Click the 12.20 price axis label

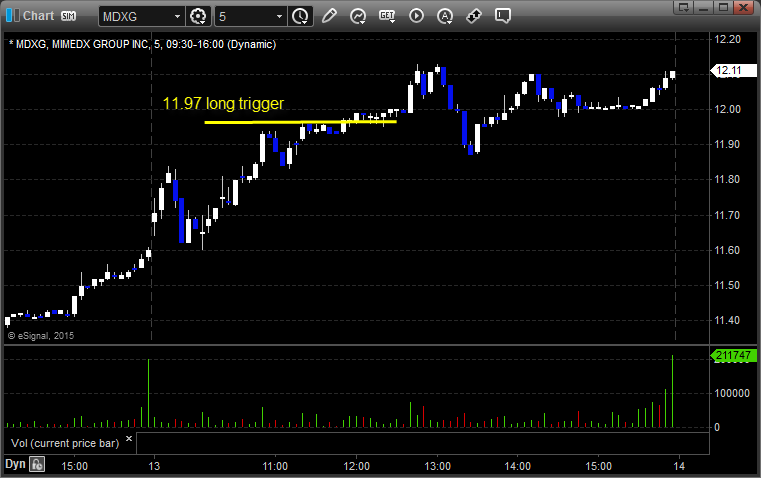pyautogui.click(x=728, y=39)
